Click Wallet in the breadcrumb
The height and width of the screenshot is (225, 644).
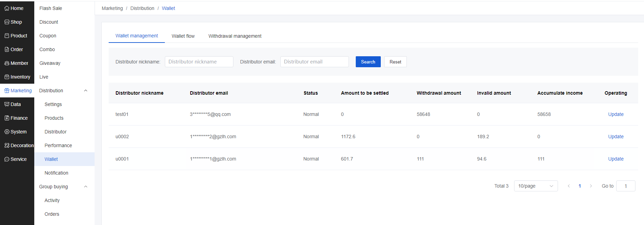click(168, 8)
